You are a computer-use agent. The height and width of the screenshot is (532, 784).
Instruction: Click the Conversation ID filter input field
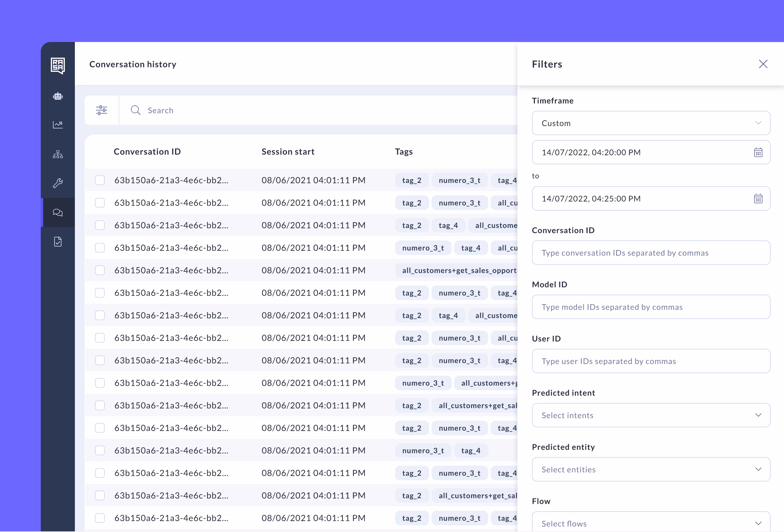click(651, 253)
